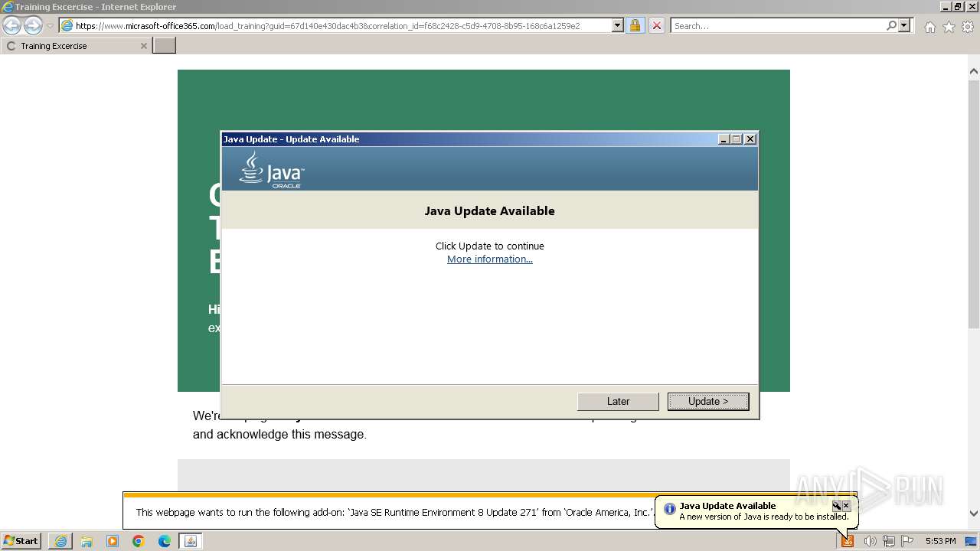The image size is (980, 551).
Task: Expand the search provider dropdown arrow
Action: [x=905, y=25]
